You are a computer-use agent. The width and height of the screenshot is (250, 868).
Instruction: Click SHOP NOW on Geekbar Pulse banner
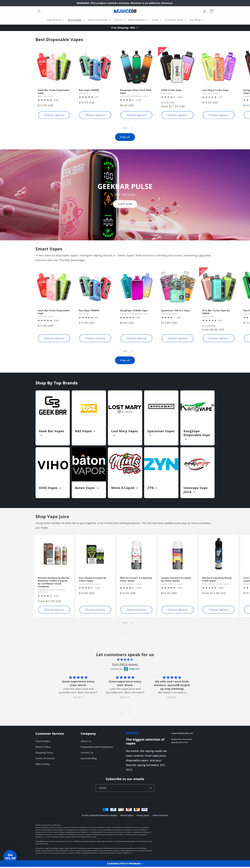click(125, 204)
